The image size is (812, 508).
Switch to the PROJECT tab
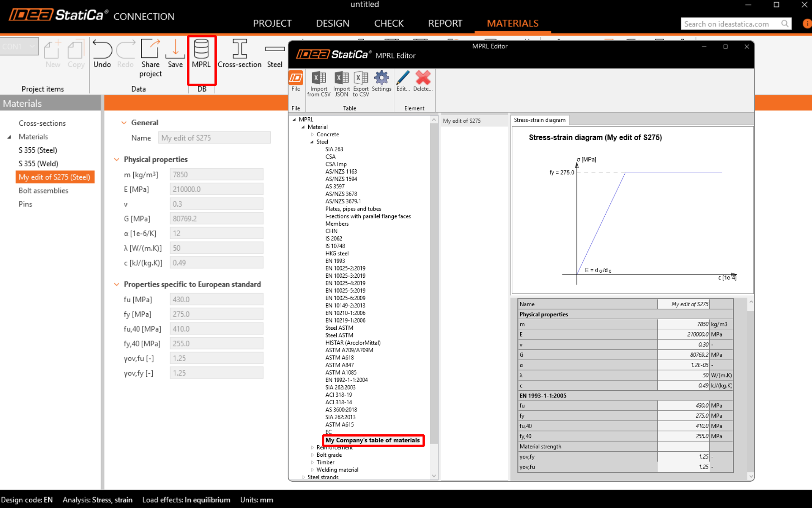tap(272, 23)
